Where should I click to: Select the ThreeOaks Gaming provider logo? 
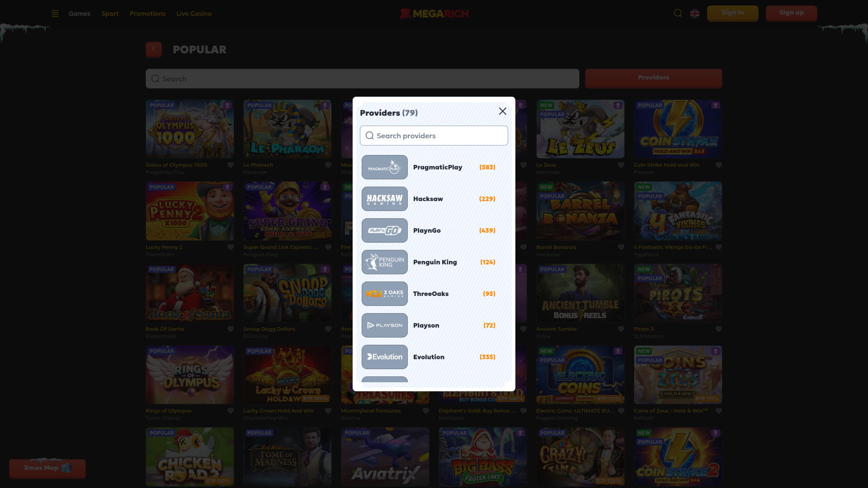pyautogui.click(x=384, y=294)
